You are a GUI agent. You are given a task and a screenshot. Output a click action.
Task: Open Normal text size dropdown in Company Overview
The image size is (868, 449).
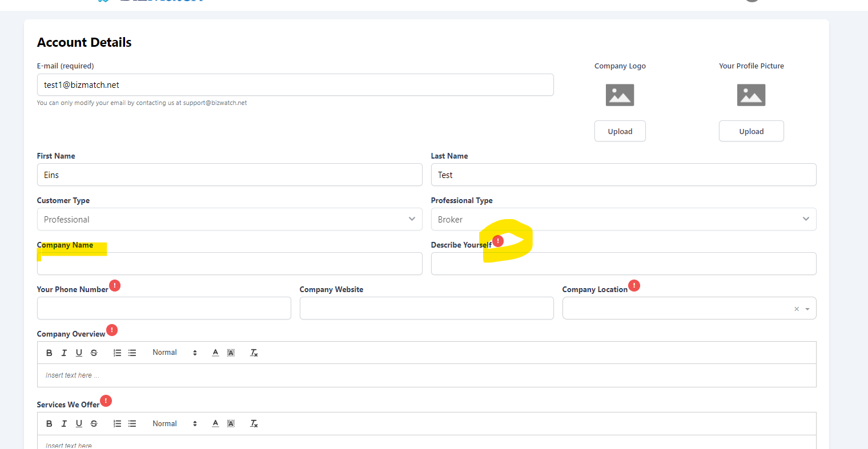pyautogui.click(x=174, y=353)
